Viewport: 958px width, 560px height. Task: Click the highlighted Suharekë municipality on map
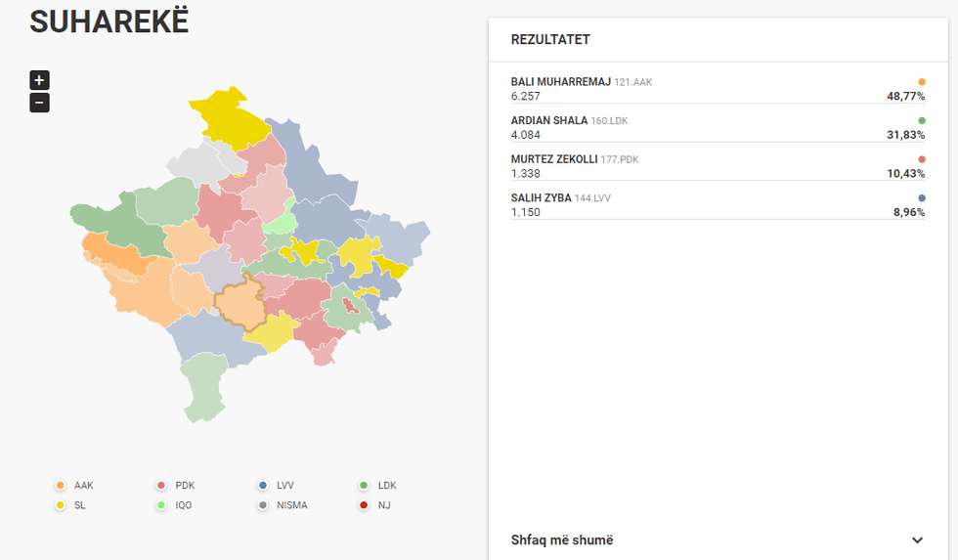(x=238, y=303)
